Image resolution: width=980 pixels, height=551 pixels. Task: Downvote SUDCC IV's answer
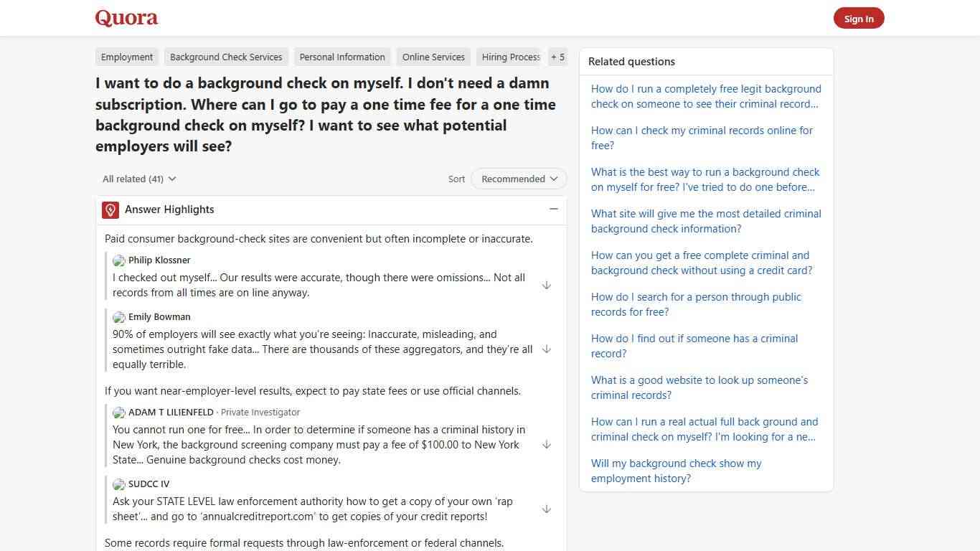547,509
